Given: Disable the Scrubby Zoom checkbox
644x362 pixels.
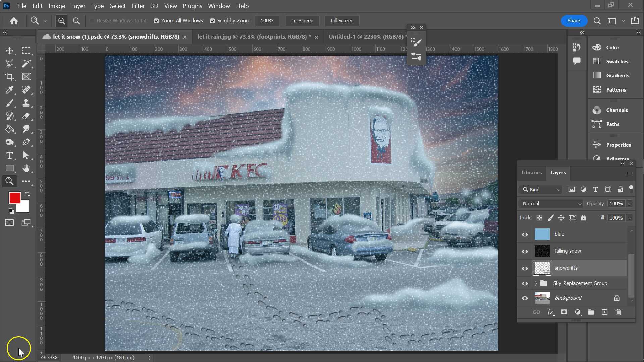Looking at the screenshot, I should pyautogui.click(x=212, y=21).
